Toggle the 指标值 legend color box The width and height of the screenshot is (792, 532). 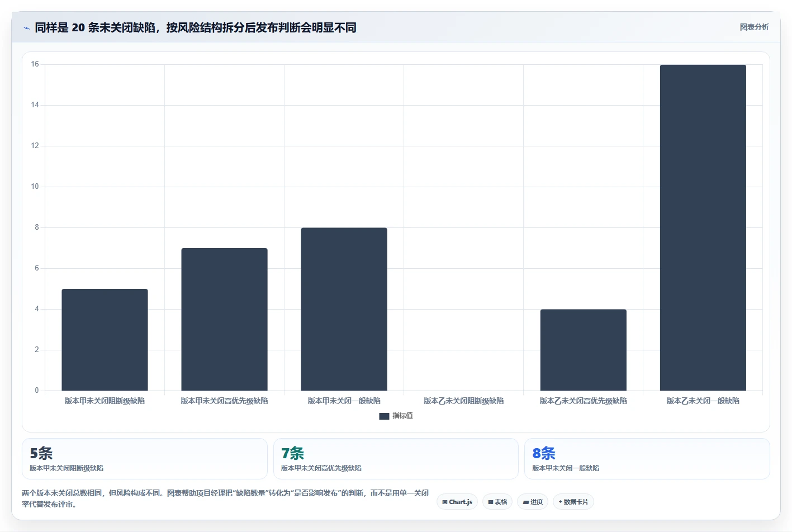pyautogui.click(x=384, y=416)
